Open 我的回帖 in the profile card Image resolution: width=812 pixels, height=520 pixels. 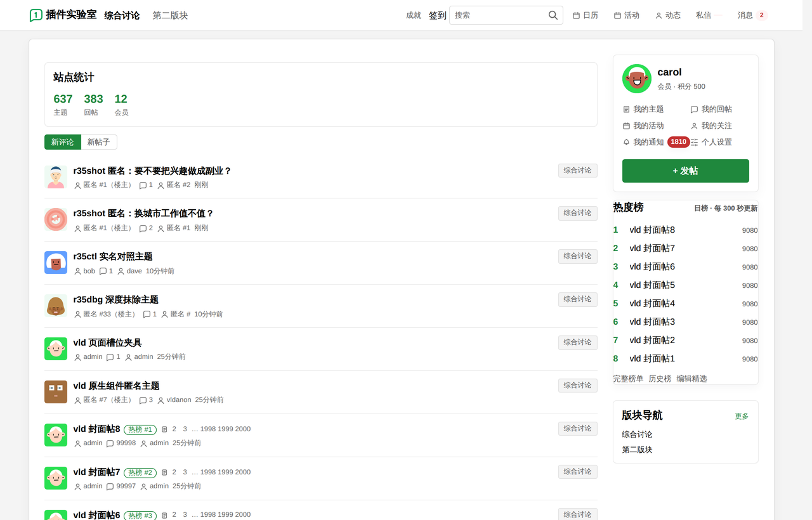[711, 109]
